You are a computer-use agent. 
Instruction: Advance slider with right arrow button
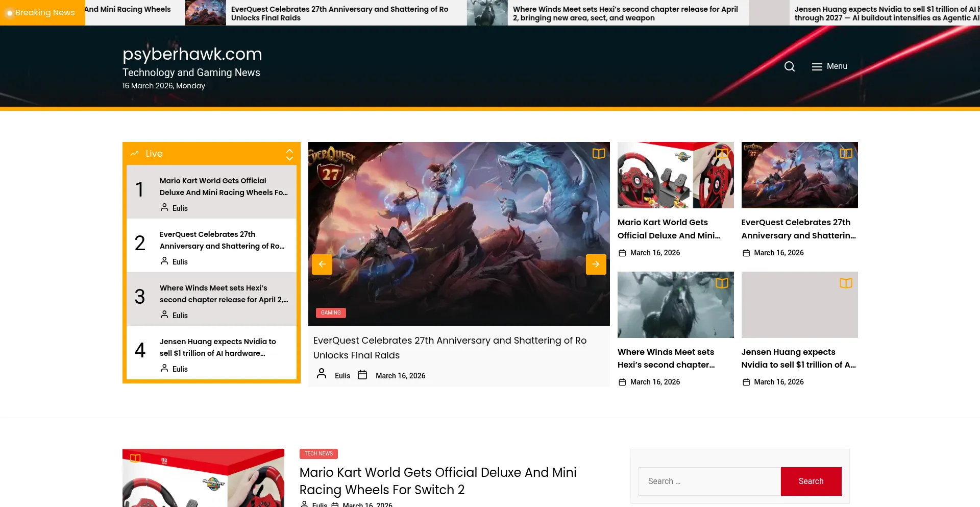click(596, 264)
